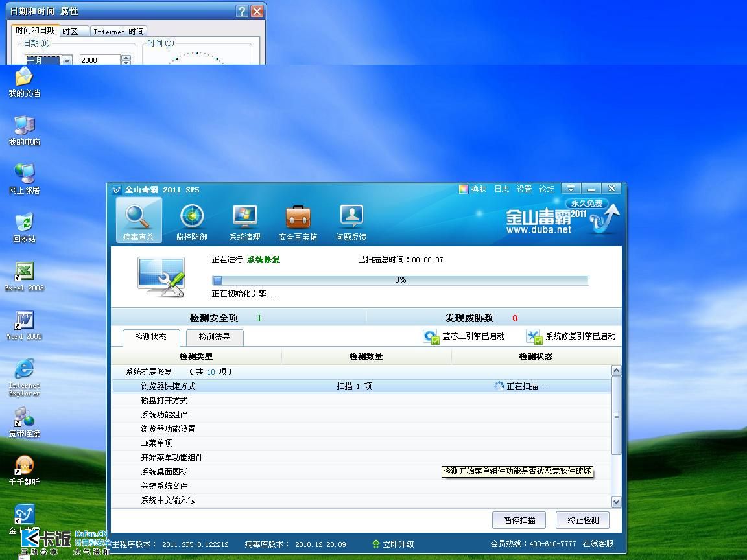
Task: Open the 系统清理 system cleanup section
Action: click(245, 222)
